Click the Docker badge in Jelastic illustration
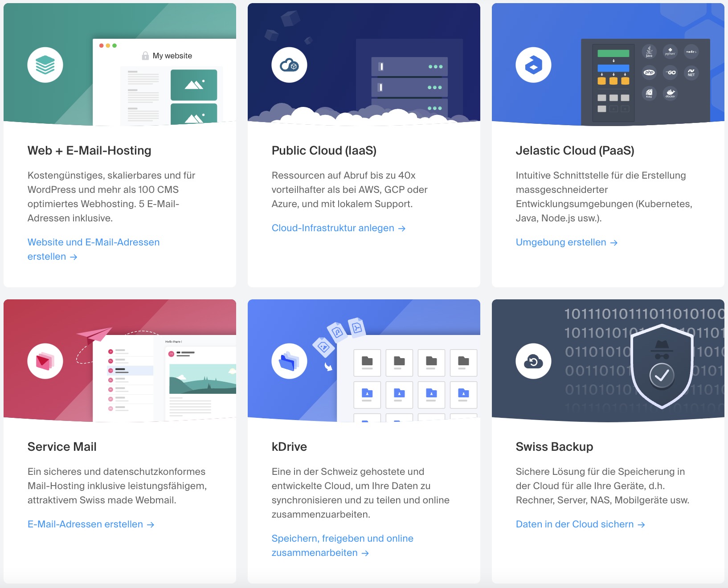The height and width of the screenshot is (588, 728). pos(671,93)
